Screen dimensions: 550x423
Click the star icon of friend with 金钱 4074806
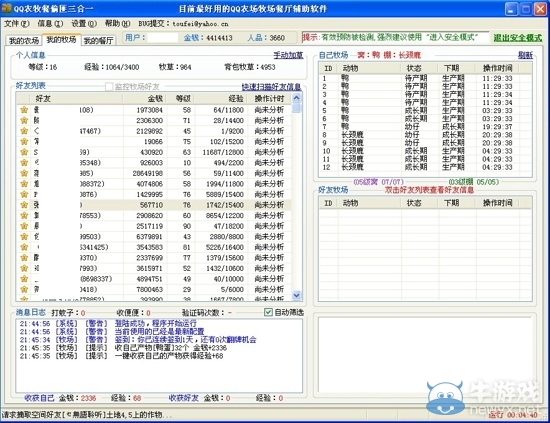[x=24, y=183]
